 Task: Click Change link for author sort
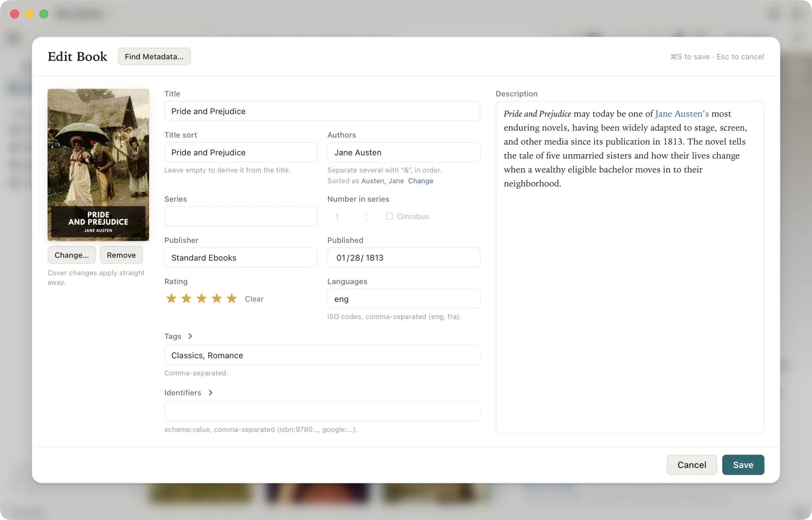click(x=420, y=181)
